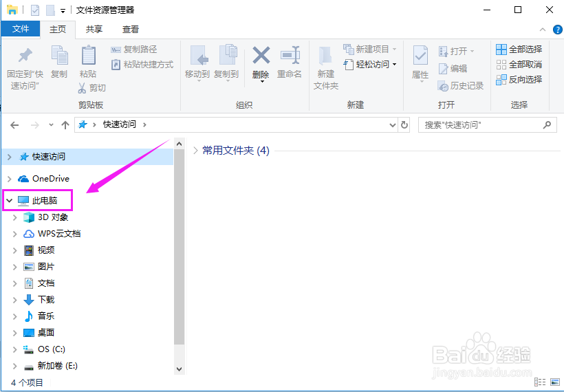564x392 pixels.
Task: Click the red X Delete icon
Action: pos(261,55)
